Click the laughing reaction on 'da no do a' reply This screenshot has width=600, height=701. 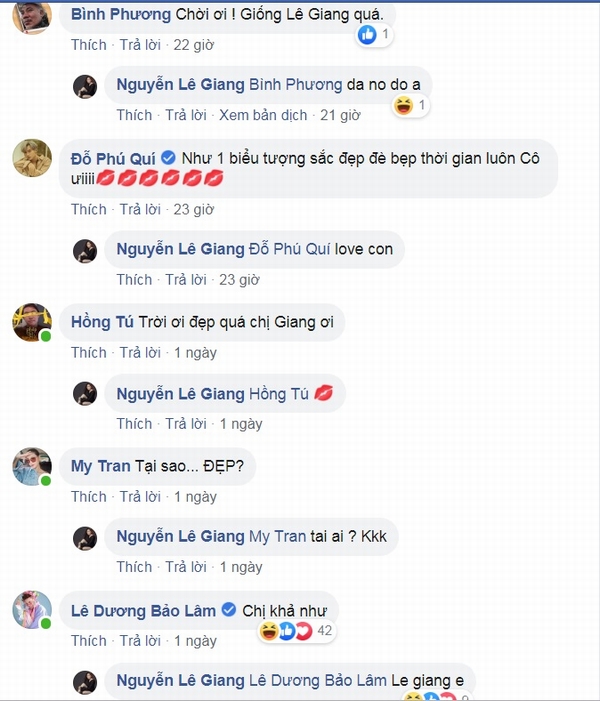click(x=403, y=106)
